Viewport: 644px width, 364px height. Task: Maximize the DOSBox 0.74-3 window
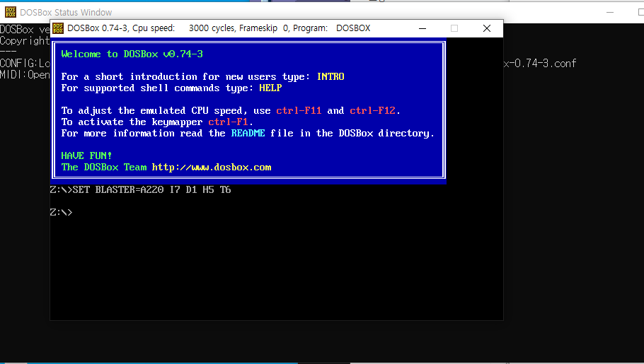tap(454, 28)
